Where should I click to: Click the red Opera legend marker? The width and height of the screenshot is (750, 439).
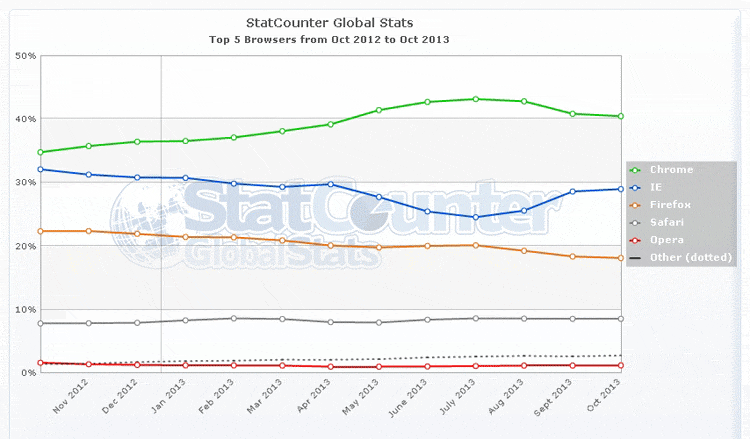coord(636,240)
